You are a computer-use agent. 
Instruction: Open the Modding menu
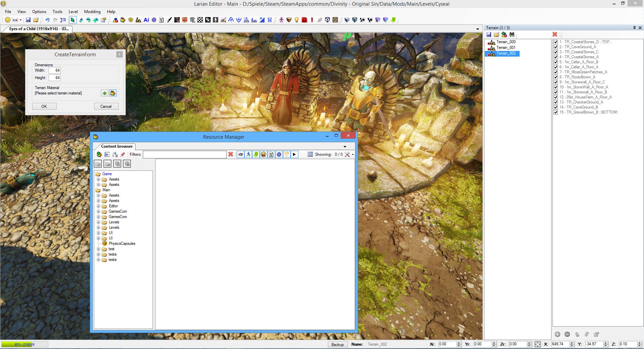click(x=92, y=11)
